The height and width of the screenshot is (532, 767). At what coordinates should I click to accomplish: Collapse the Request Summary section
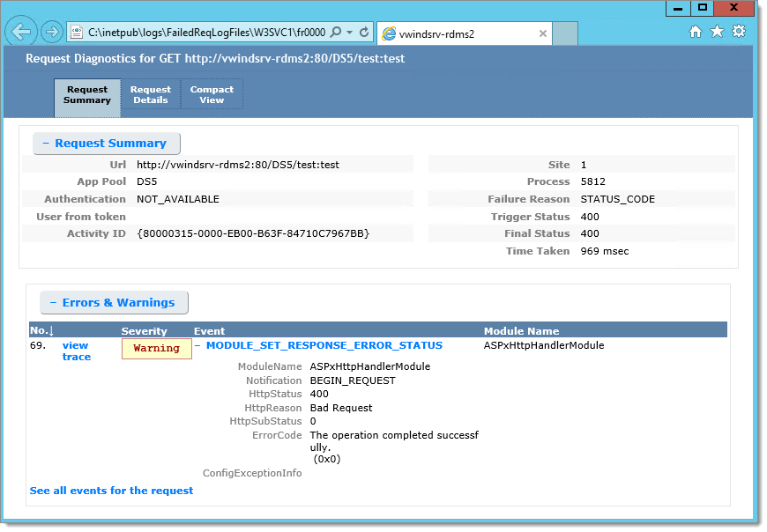coord(106,144)
